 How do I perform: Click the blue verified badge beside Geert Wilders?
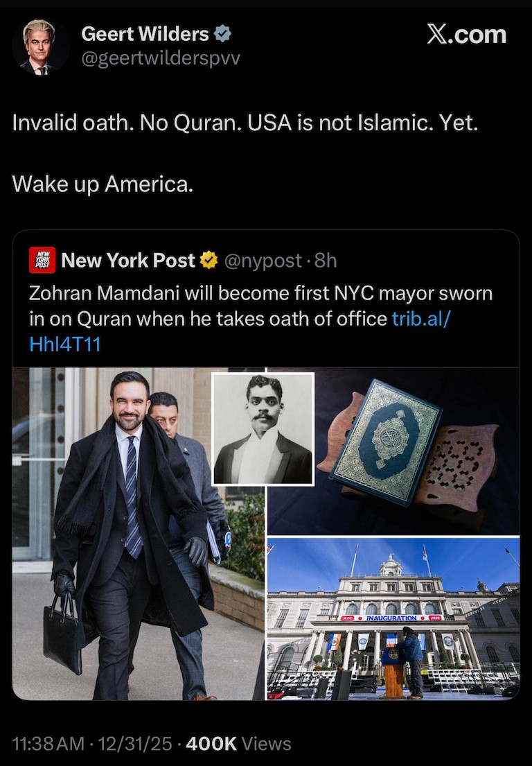tap(222, 34)
